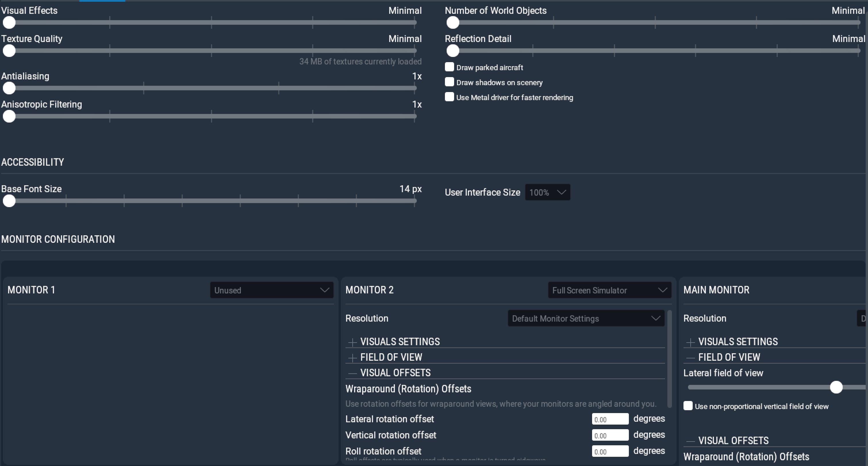Click the Lateral field of view slider knob
The width and height of the screenshot is (868, 466).
coord(836,387)
